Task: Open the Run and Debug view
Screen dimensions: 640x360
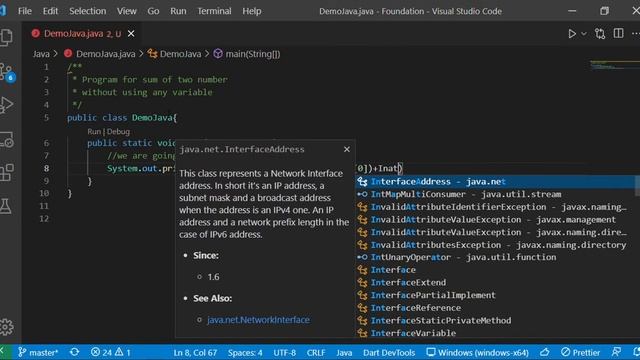Action: pos(7,104)
